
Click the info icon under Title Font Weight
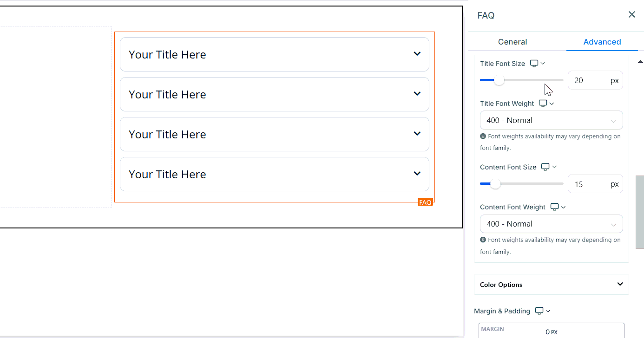(x=483, y=136)
